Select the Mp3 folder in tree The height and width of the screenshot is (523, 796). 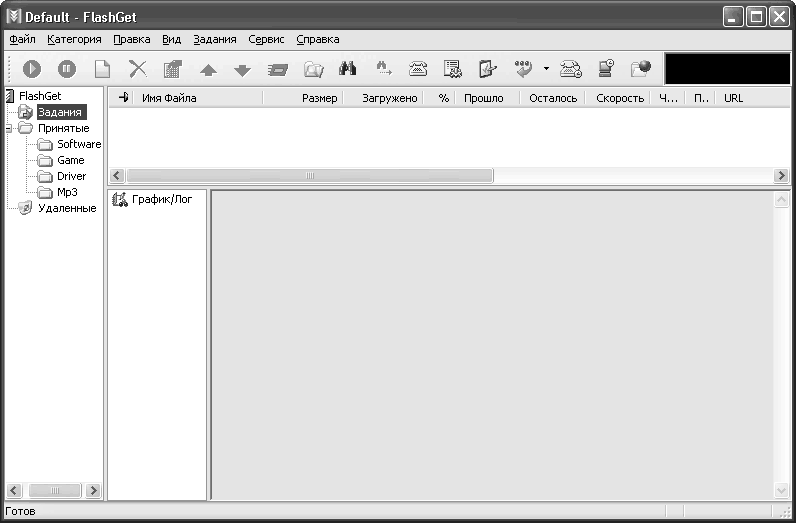67,192
